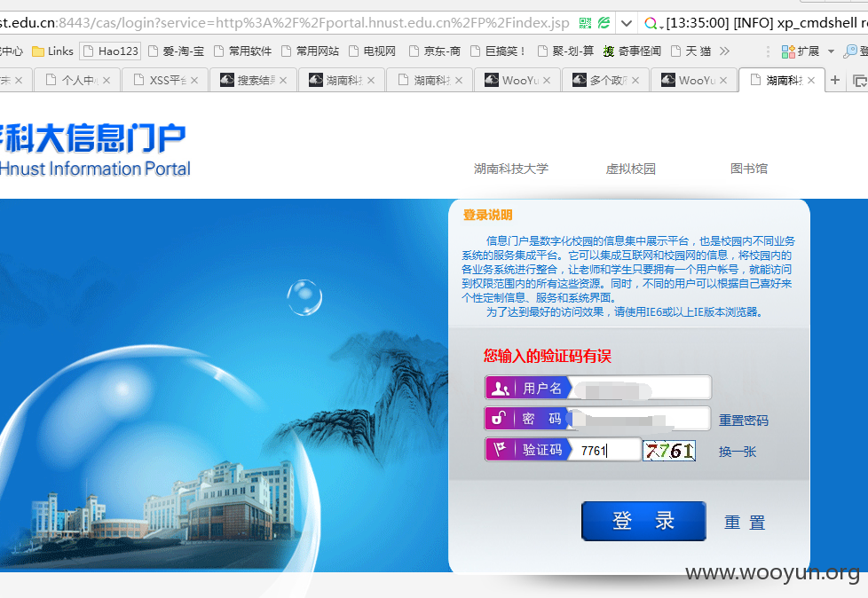Open the 巨搞笑！ bookmark
Screen dimensions: 868x598
(x=498, y=51)
